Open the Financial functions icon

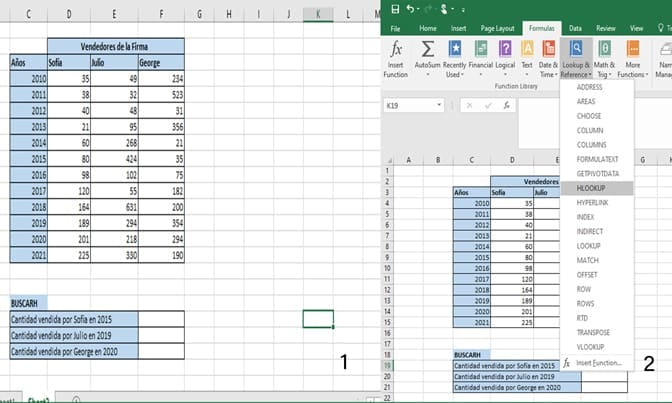[481, 49]
